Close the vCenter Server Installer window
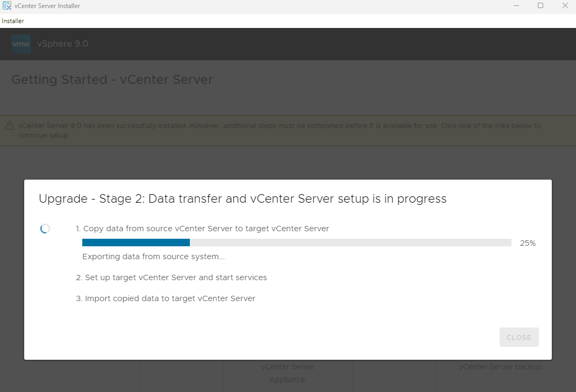Screen dimensions: 576x392 565,5
